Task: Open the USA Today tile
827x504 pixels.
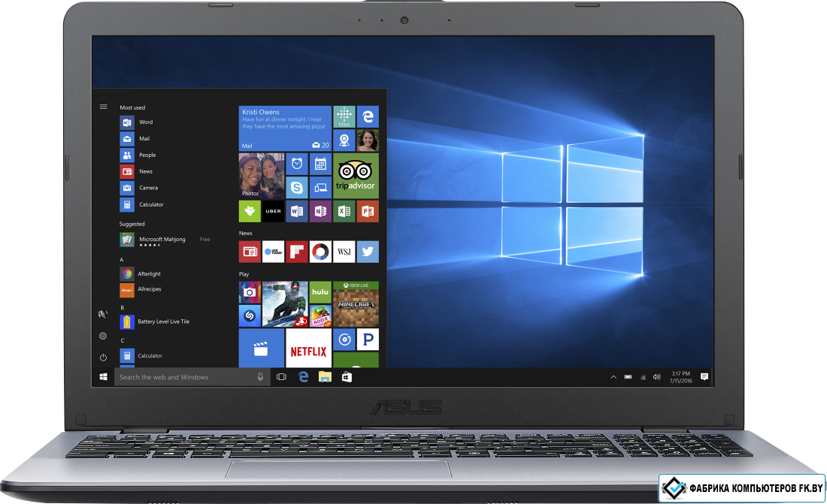Action: click(x=273, y=252)
